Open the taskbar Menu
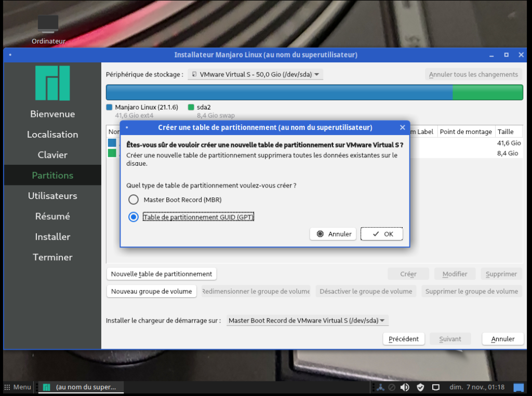 click(x=18, y=387)
